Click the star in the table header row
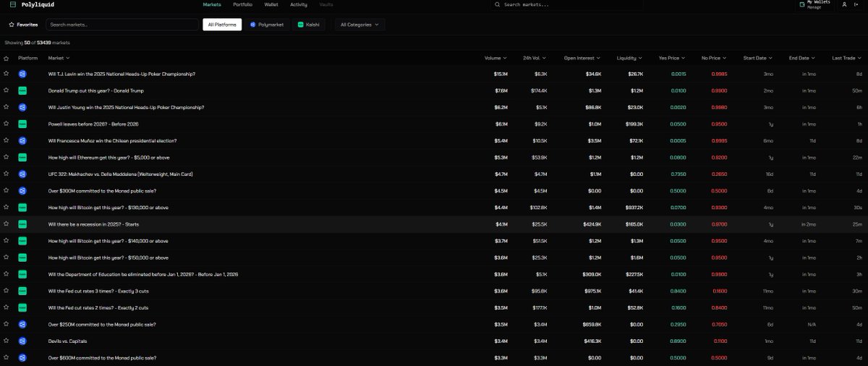Image resolution: width=868 pixels, height=366 pixels. click(7, 58)
